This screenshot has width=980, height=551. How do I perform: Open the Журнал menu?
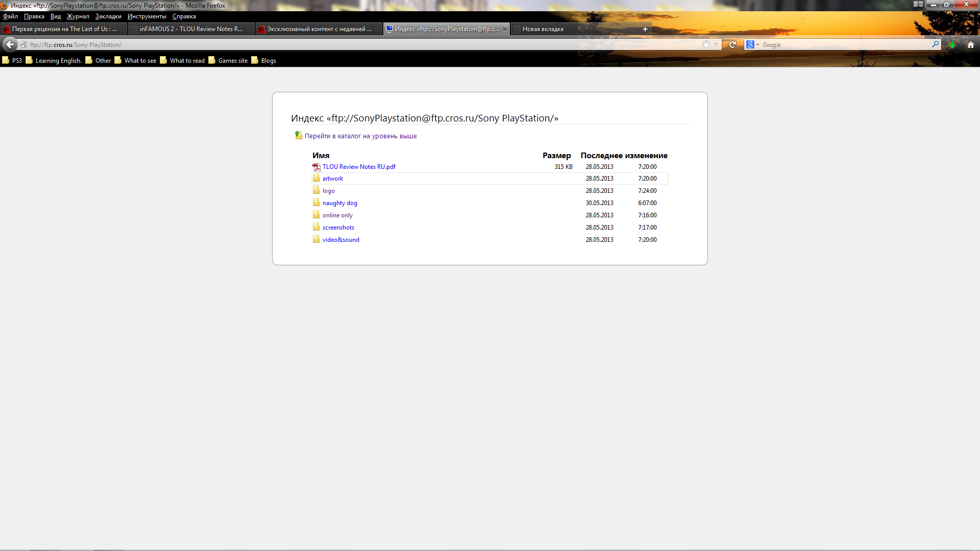coord(78,16)
